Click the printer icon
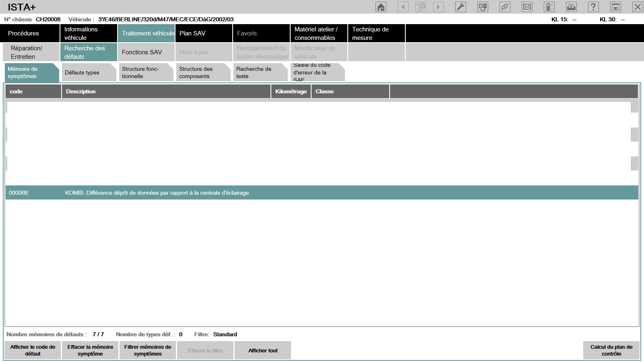Screen dimensions: 644x362 [571, 7]
